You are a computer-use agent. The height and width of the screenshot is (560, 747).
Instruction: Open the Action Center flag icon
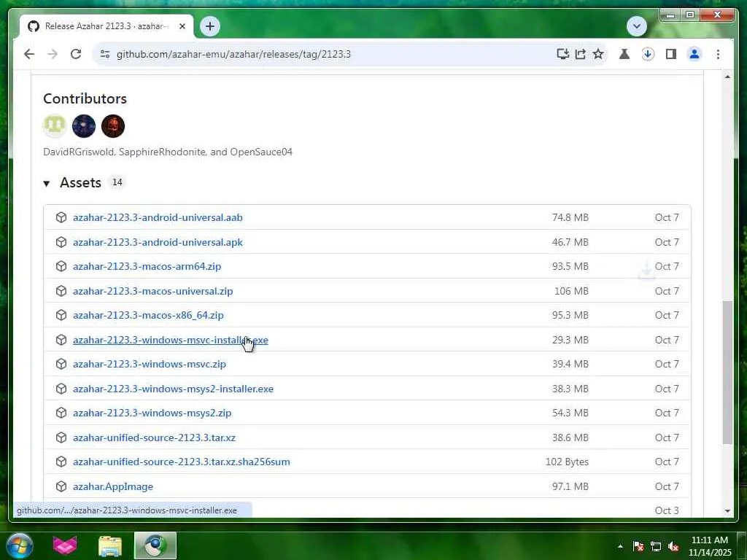[638, 546]
